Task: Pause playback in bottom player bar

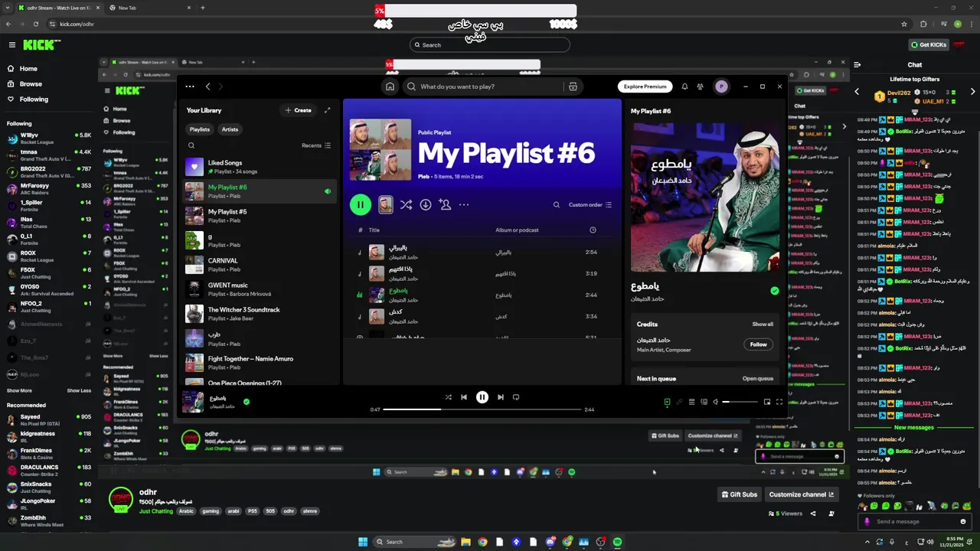Action: (x=482, y=397)
